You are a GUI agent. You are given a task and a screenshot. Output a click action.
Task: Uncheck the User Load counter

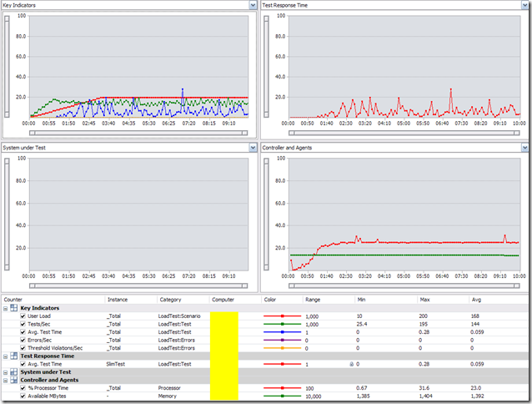tap(23, 316)
